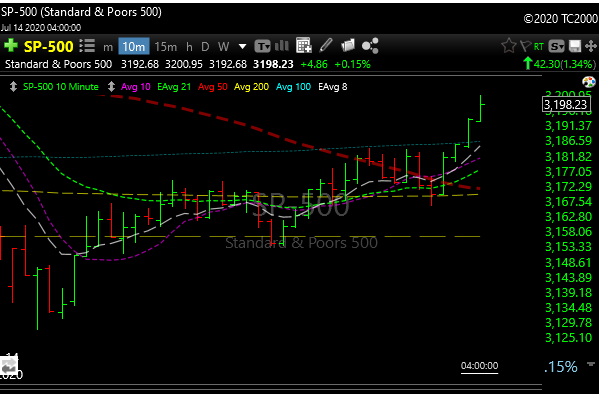
Task: Open the symbol list icon beside SP-500
Action: click(87, 46)
